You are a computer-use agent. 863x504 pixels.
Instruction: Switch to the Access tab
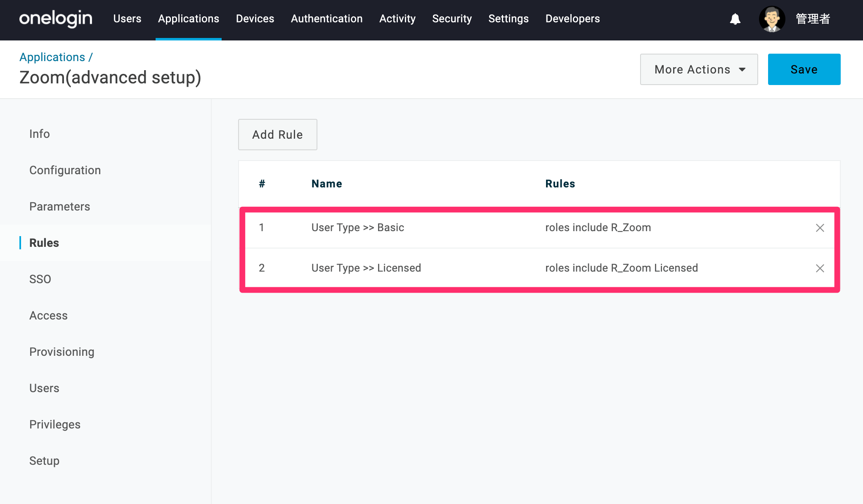click(49, 315)
